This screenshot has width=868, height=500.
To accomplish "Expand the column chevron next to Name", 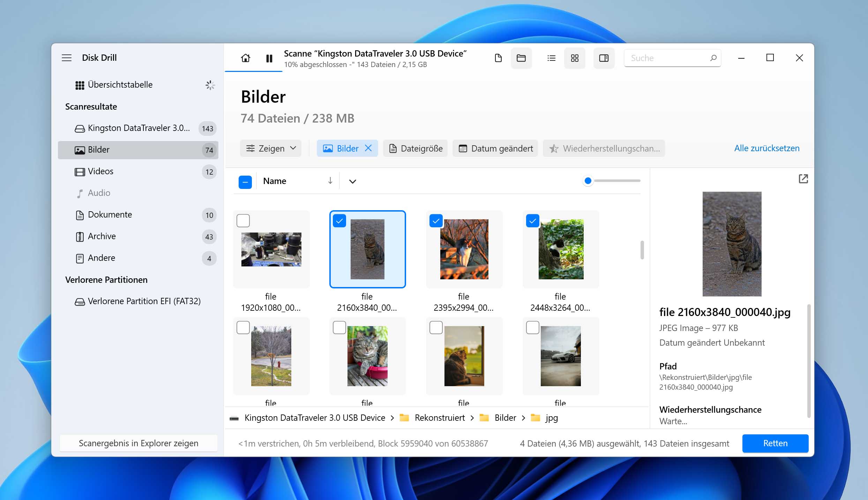I will pyautogui.click(x=352, y=181).
